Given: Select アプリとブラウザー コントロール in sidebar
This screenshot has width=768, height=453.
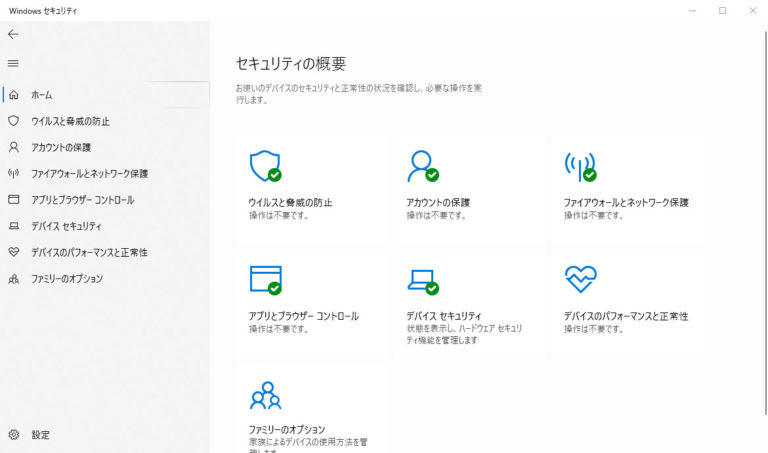Looking at the screenshot, I should tap(82, 200).
